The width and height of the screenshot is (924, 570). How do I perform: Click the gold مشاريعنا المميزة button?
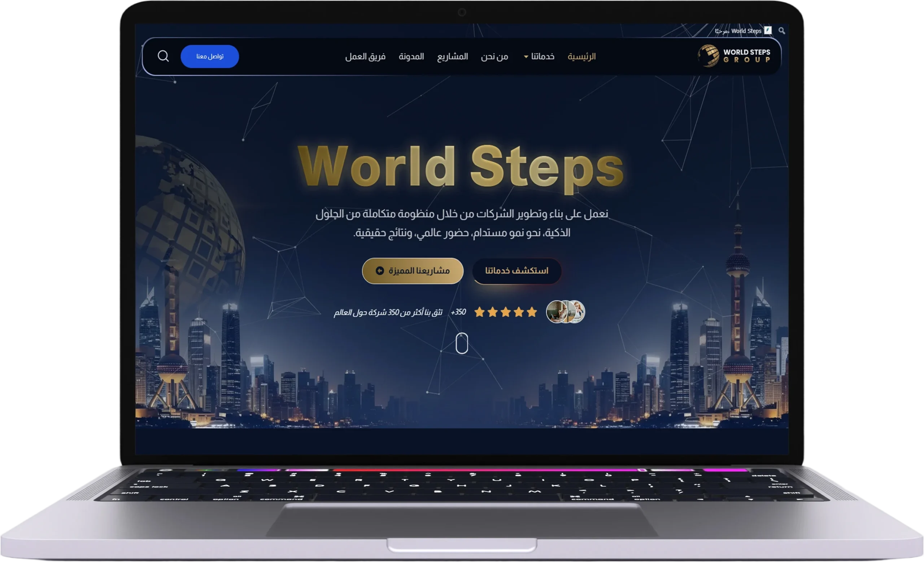pyautogui.click(x=413, y=270)
